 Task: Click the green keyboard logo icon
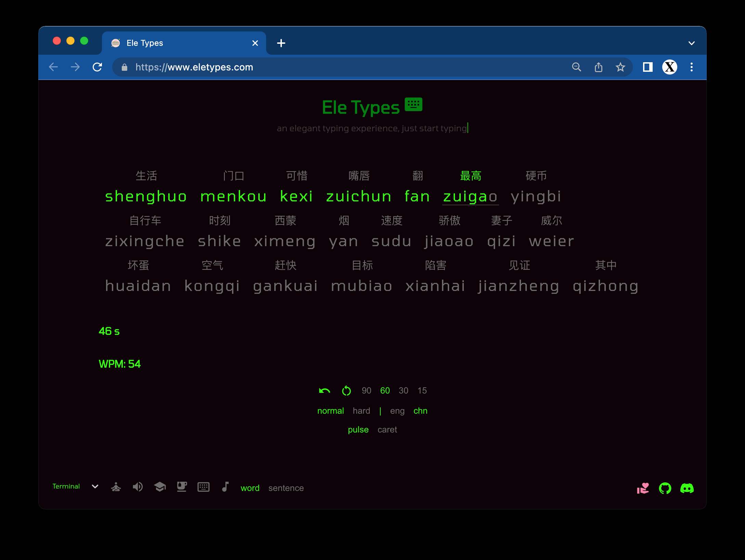click(x=414, y=105)
